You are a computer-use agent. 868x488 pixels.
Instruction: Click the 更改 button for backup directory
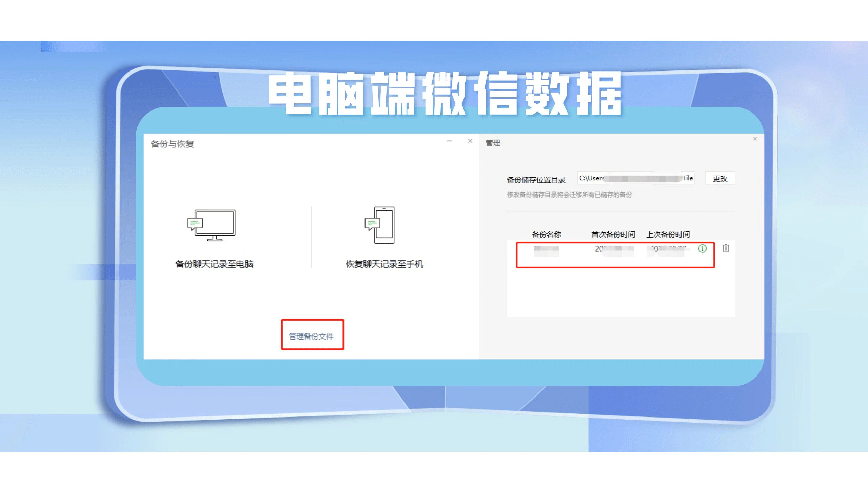tap(720, 179)
